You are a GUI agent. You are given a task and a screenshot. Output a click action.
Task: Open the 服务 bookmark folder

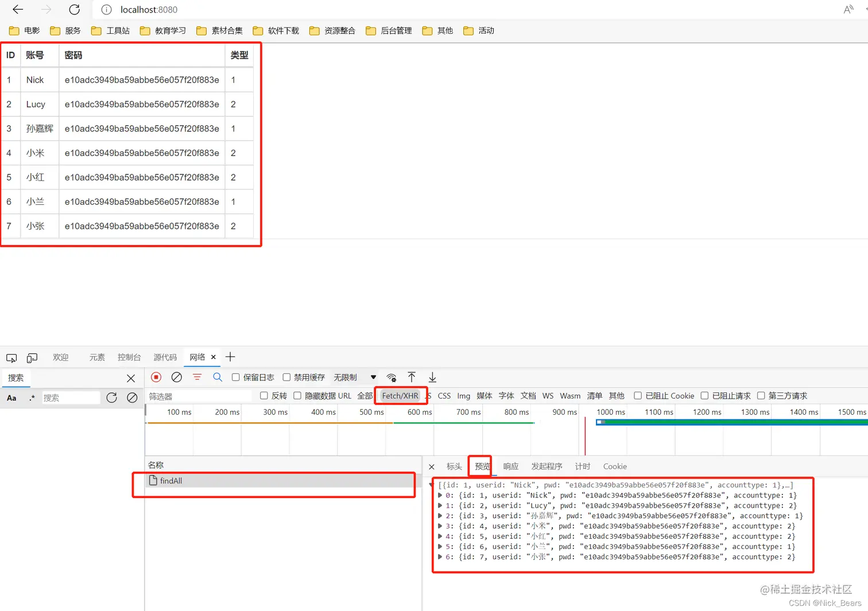65,30
